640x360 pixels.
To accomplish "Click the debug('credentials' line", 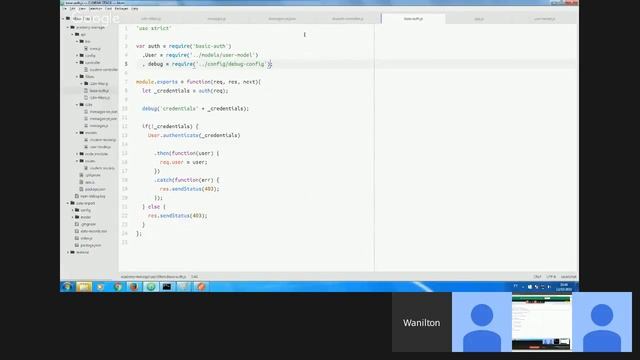I will tap(195, 109).
